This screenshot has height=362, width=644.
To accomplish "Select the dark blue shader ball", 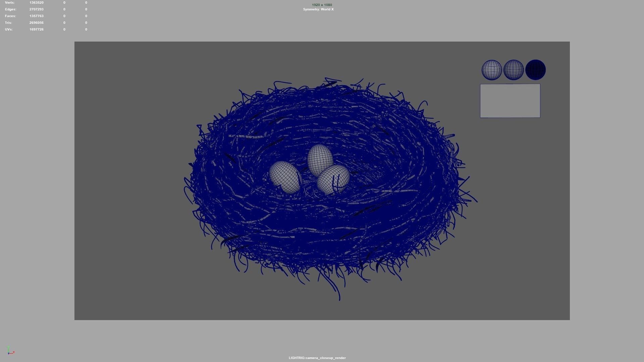I will point(536,70).
